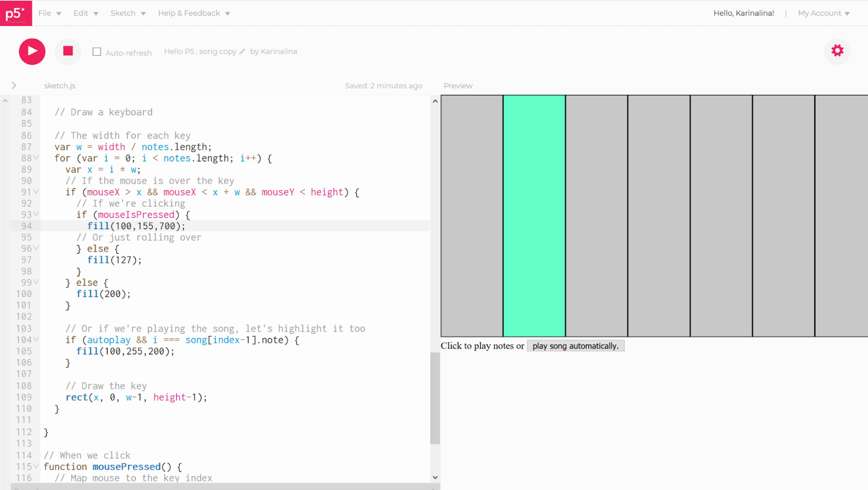Rename the sketch using the pencil icon

click(x=242, y=51)
